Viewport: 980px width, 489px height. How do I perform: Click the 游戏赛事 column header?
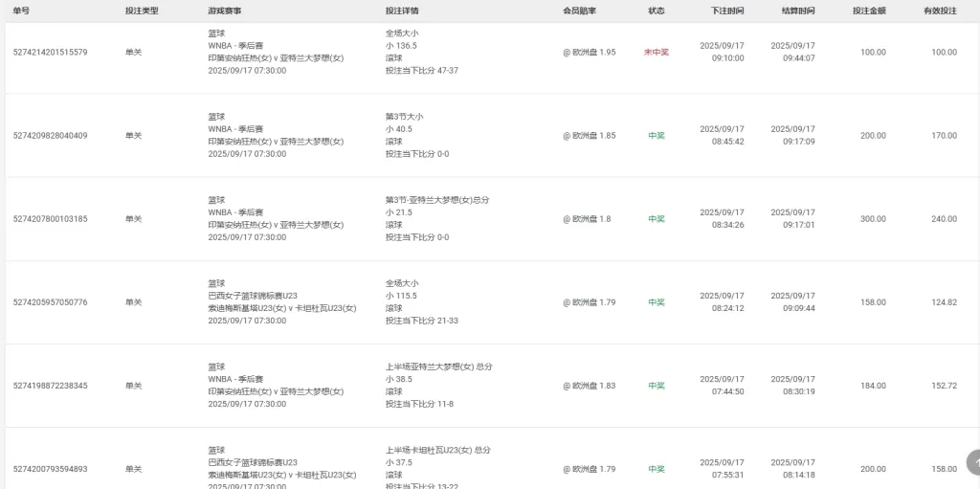(x=225, y=11)
